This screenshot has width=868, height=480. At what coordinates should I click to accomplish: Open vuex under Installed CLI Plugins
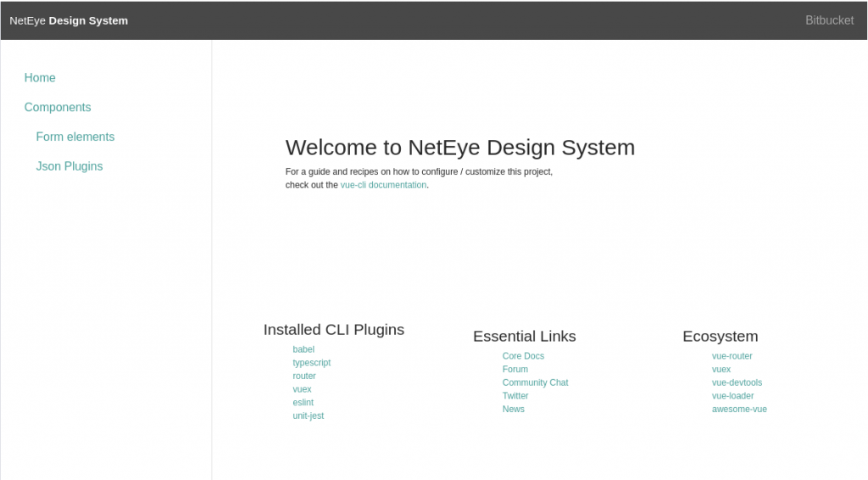(302, 389)
